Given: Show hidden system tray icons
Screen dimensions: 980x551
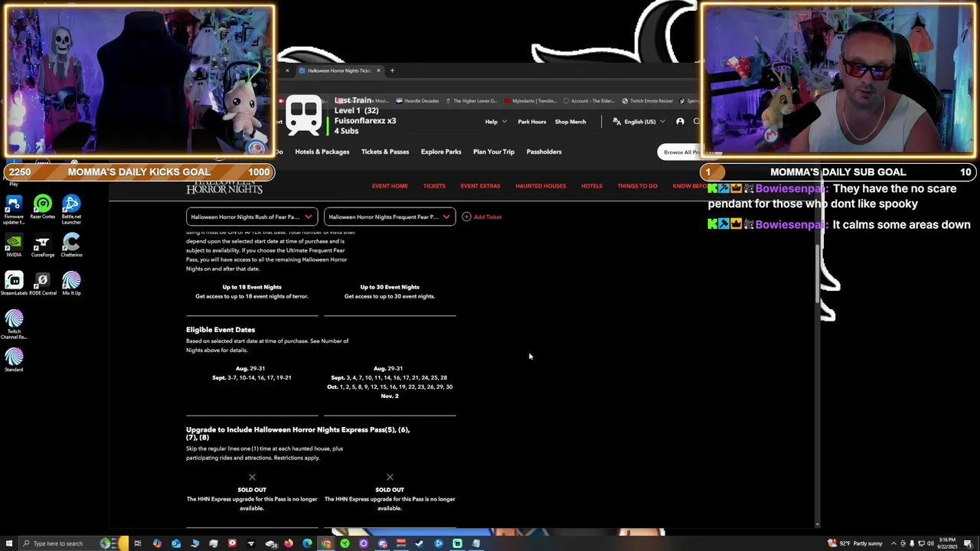Looking at the screenshot, I should pyautogui.click(x=893, y=543).
